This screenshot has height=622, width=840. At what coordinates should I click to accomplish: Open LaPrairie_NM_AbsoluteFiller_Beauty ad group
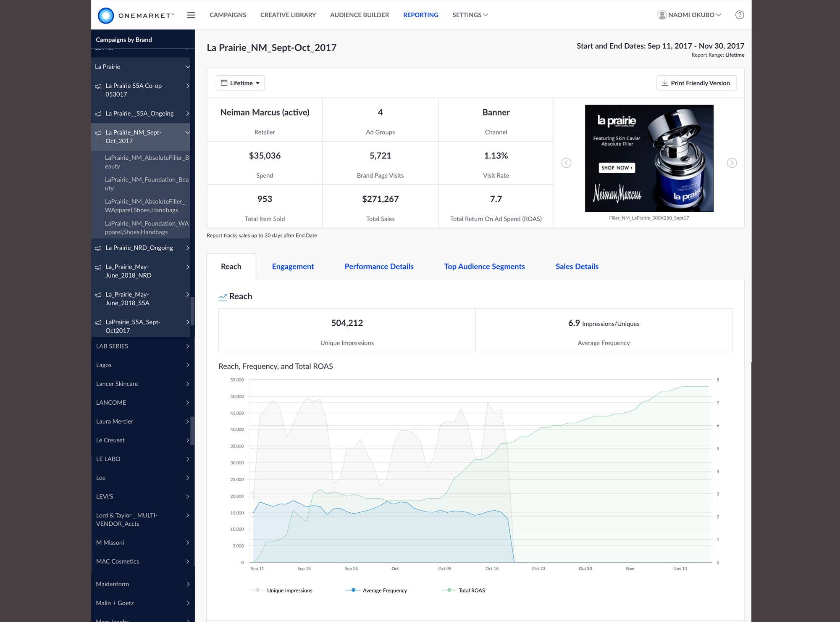[147, 162]
